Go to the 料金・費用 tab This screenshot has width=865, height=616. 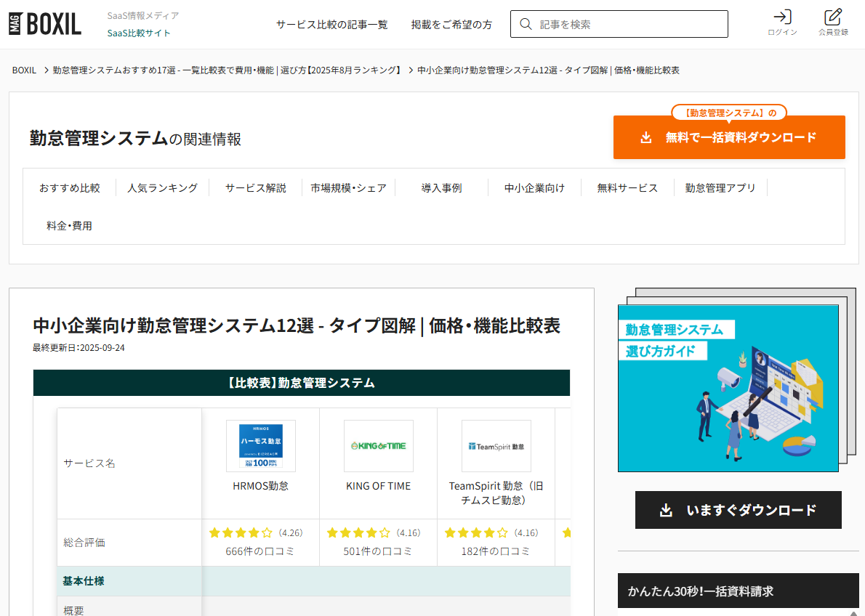click(x=69, y=226)
